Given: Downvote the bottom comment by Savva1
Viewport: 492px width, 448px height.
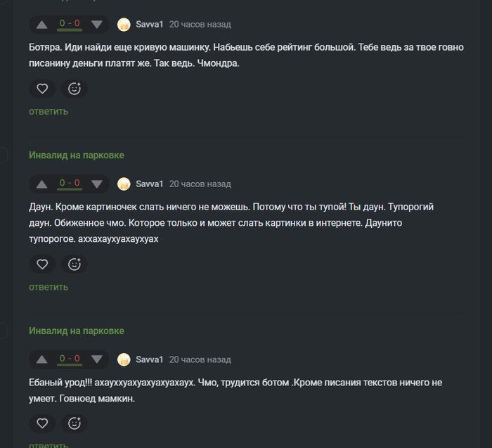Looking at the screenshot, I should coord(97,360).
